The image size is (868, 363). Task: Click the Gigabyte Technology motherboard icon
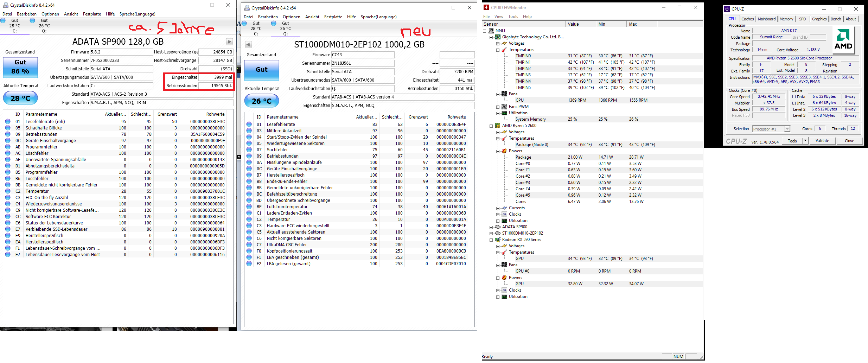pos(498,37)
